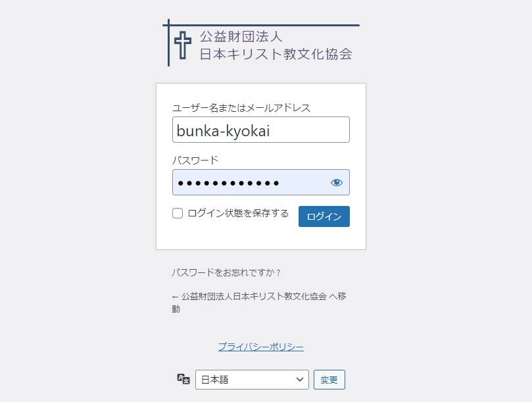Click the 変更 button
532x402 pixels.
(x=329, y=380)
